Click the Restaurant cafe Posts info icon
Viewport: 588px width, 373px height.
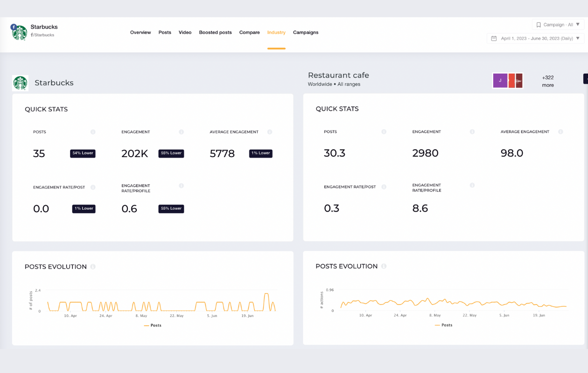click(384, 132)
